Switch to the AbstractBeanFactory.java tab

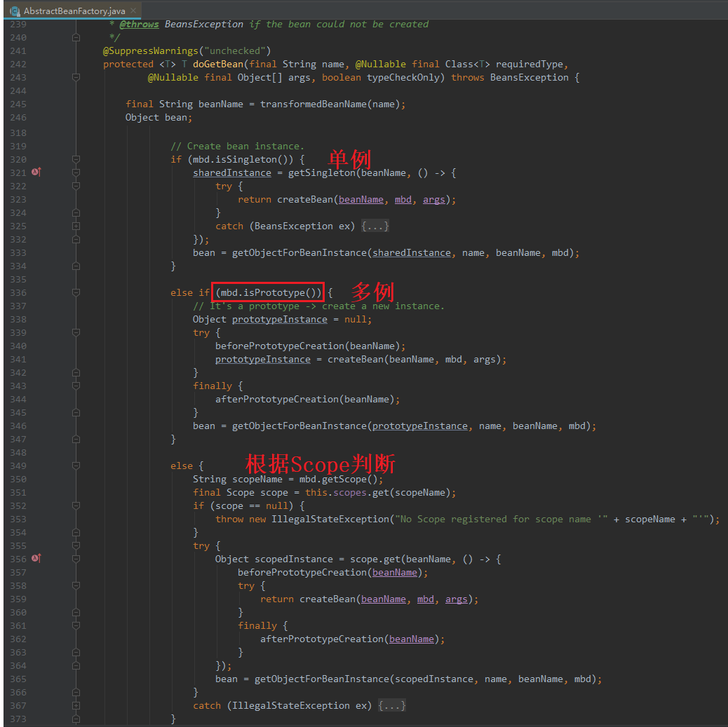pos(74,11)
